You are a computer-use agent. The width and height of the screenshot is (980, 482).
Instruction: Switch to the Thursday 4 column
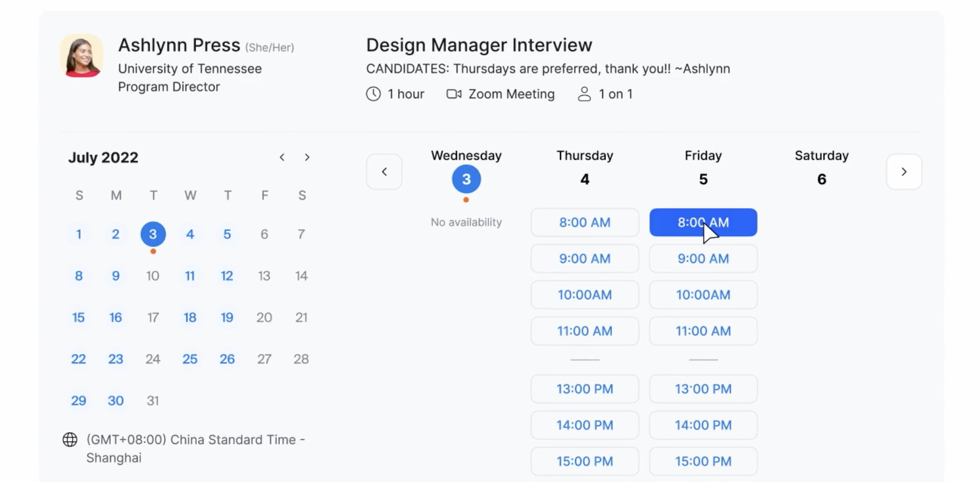tap(584, 168)
